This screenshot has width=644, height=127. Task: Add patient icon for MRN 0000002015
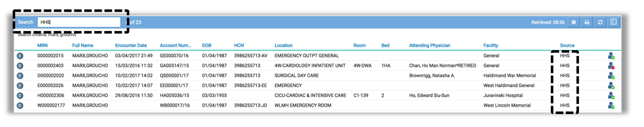tap(611, 56)
